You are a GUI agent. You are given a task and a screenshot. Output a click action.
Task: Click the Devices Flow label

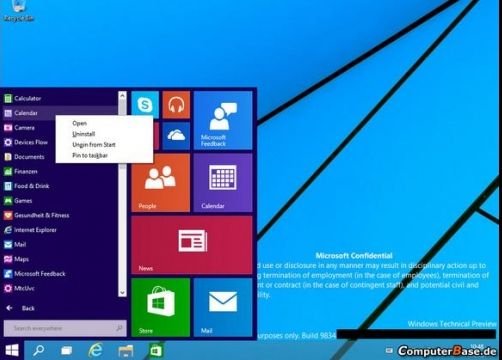[31, 142]
